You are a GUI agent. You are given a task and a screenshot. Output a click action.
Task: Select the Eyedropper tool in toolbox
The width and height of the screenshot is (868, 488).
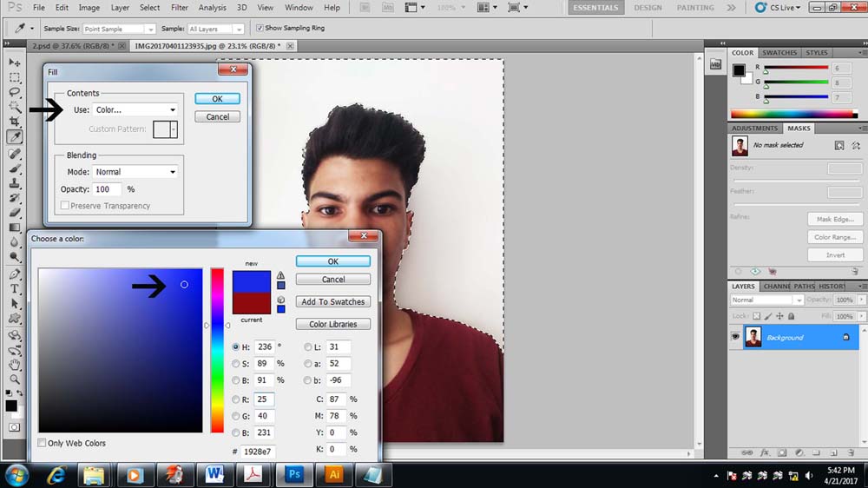click(15, 137)
